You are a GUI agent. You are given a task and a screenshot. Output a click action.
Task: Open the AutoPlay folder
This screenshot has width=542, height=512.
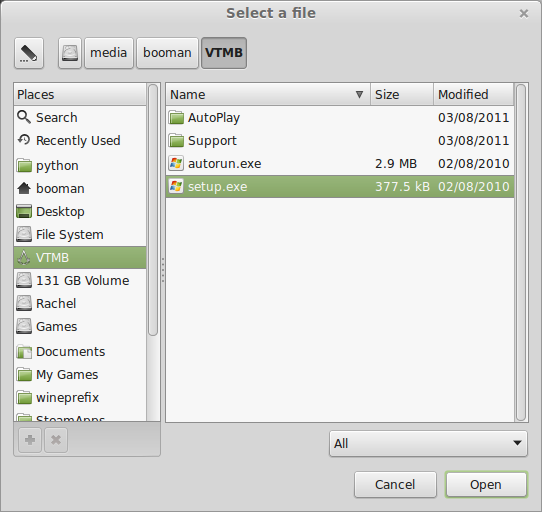click(x=340, y=118)
